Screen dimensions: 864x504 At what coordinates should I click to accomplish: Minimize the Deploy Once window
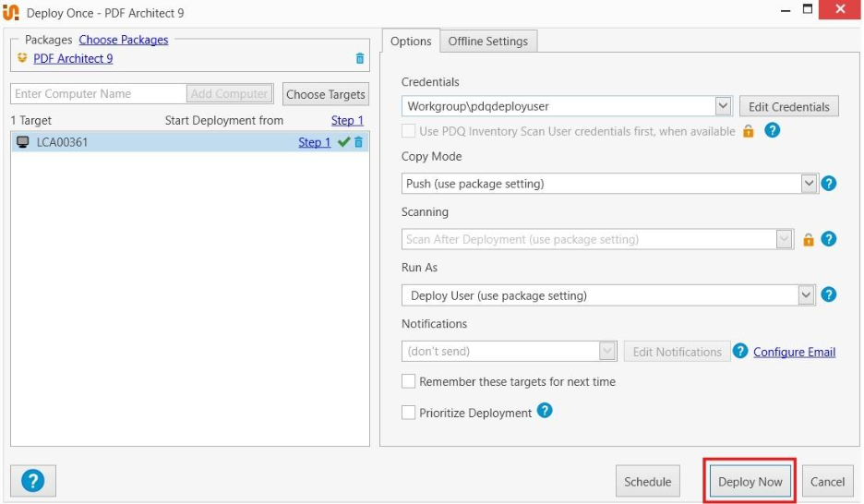786,10
